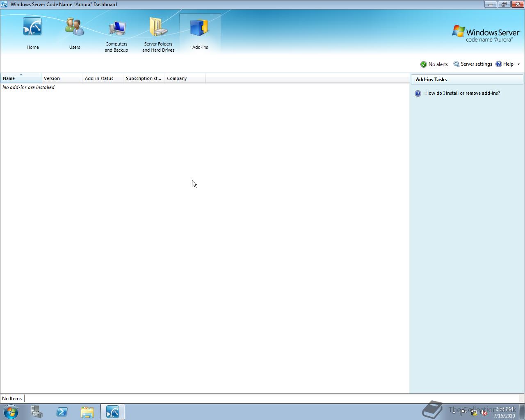Select the Add-ins tab
525x420 pixels.
click(x=200, y=34)
